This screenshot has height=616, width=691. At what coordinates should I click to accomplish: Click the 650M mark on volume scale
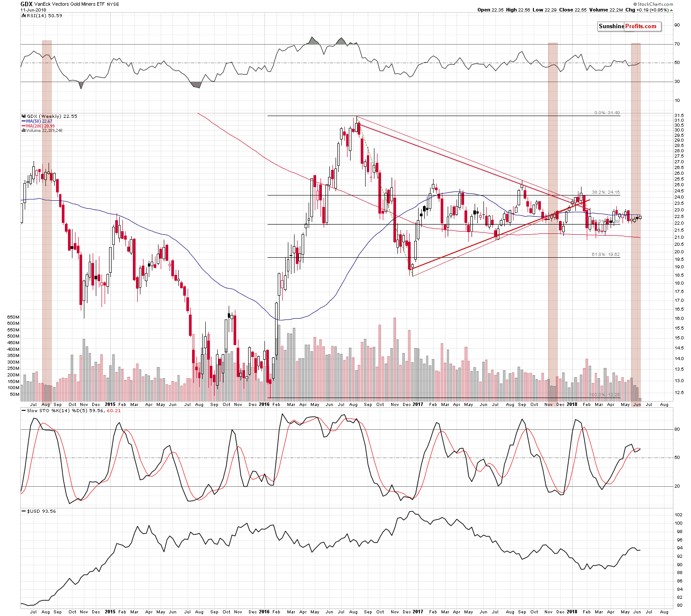click(13, 317)
